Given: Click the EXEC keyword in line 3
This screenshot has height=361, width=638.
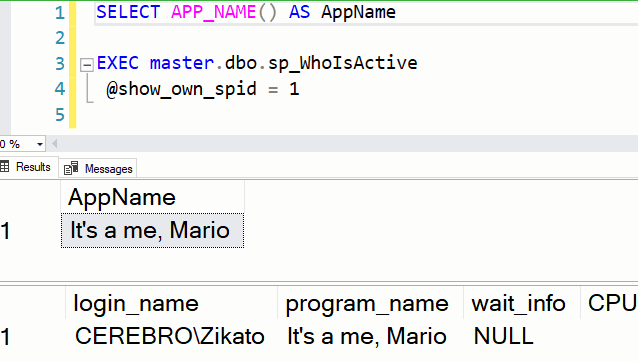Looking at the screenshot, I should pos(118,63).
